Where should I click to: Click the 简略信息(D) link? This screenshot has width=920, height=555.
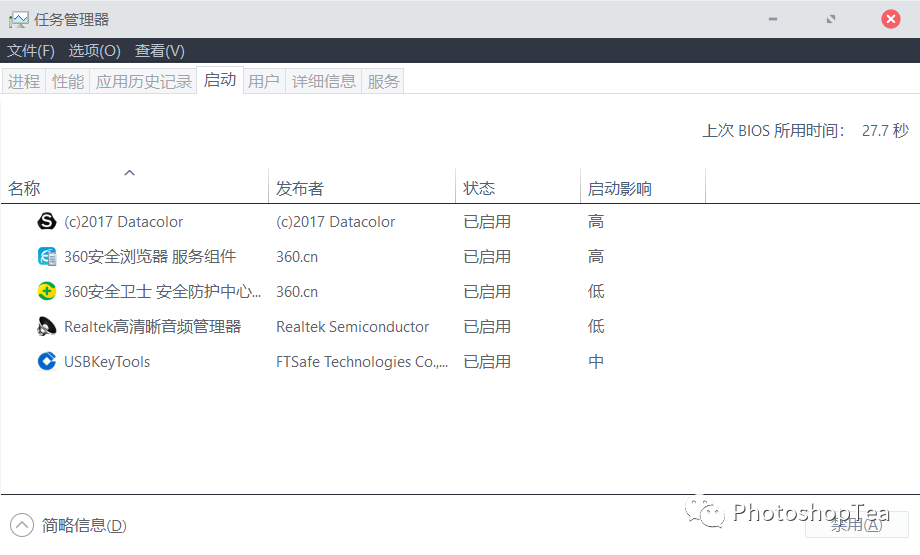click(84, 525)
